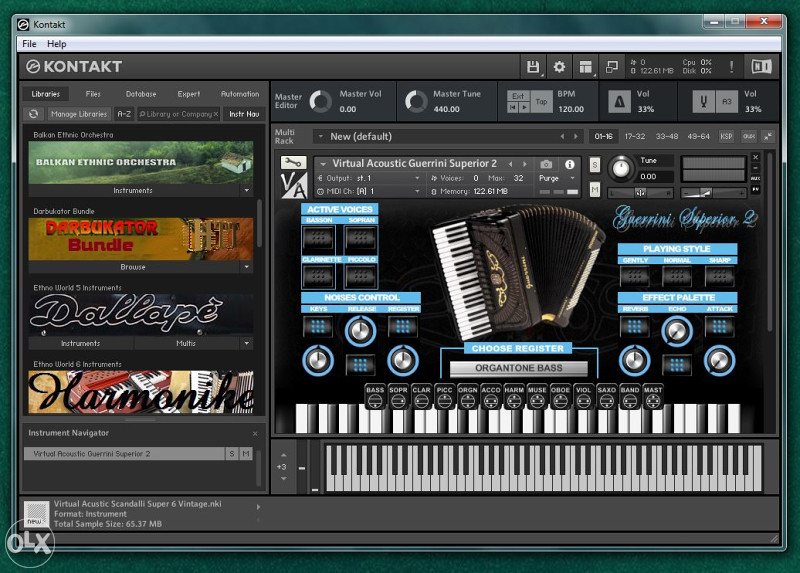This screenshot has height=573, width=800.
Task: Enable GENTLY playing style
Action: pos(635,276)
